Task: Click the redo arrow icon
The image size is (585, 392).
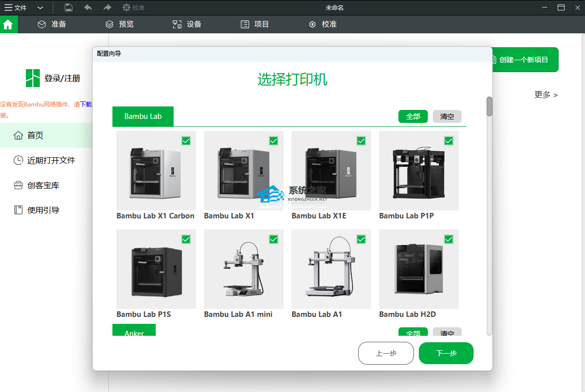Action: click(107, 7)
